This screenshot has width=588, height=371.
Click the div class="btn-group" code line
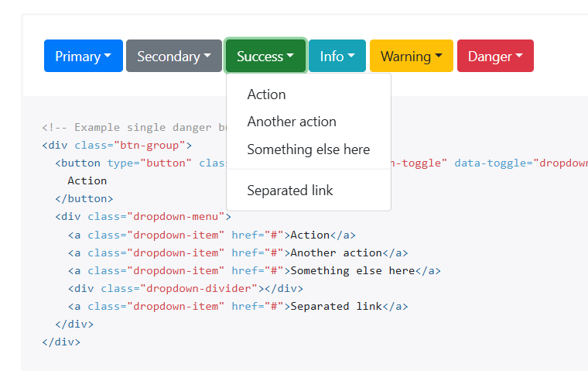(x=117, y=146)
